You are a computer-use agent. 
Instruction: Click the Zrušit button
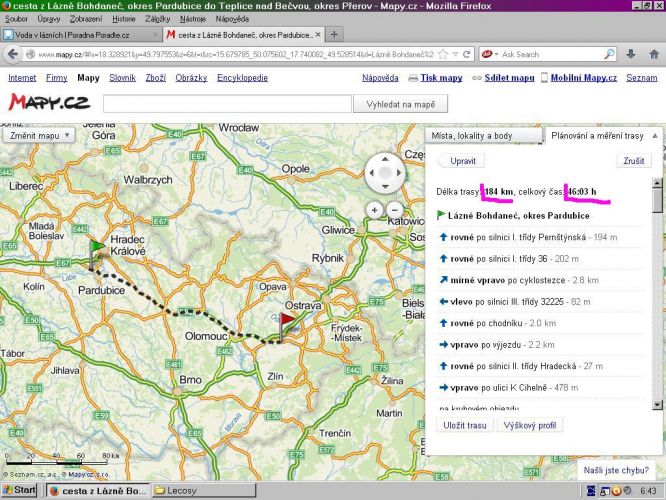tap(634, 161)
